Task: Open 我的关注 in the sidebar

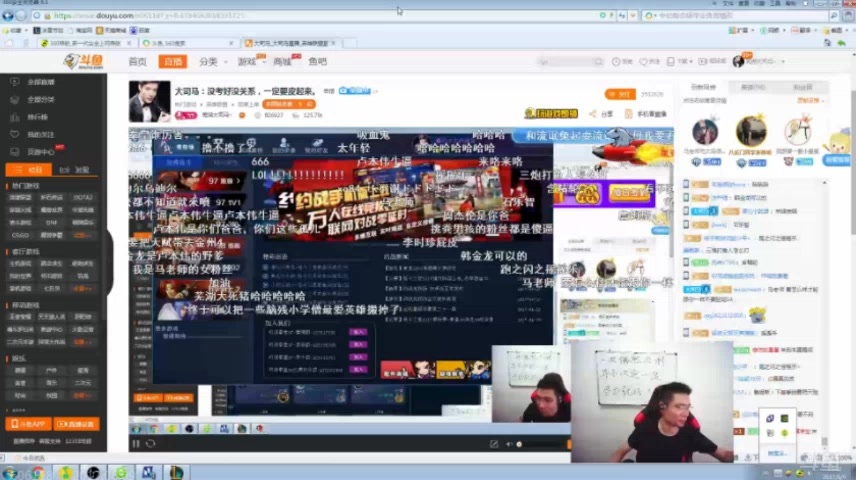Action: pyautogui.click(x=40, y=134)
